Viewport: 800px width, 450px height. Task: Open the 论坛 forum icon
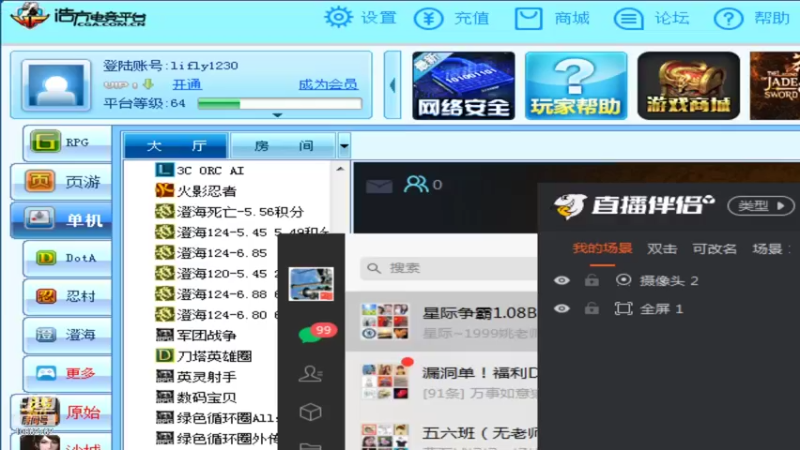click(x=628, y=19)
